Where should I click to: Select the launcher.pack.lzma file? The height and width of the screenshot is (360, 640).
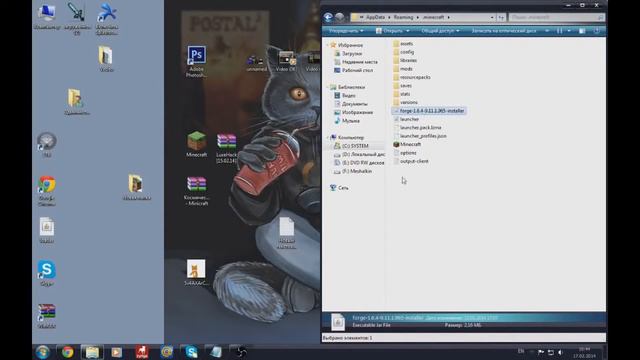coord(420,128)
